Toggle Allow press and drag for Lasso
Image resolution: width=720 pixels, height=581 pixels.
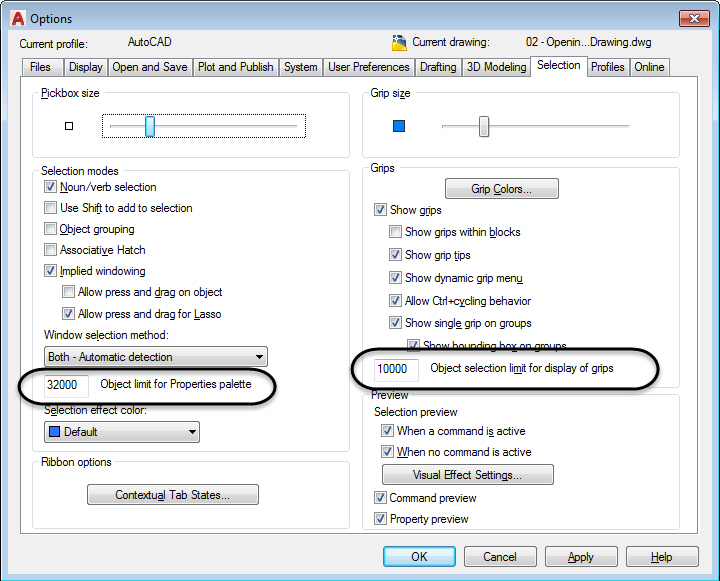click(68, 314)
